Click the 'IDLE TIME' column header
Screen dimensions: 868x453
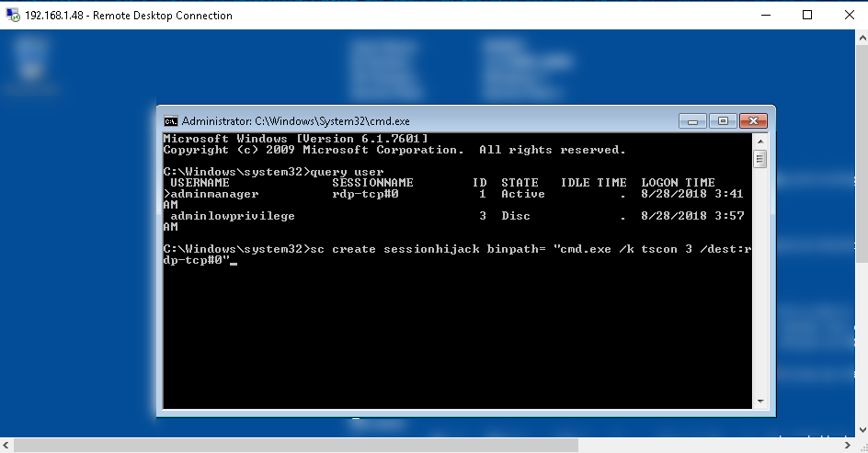(593, 183)
